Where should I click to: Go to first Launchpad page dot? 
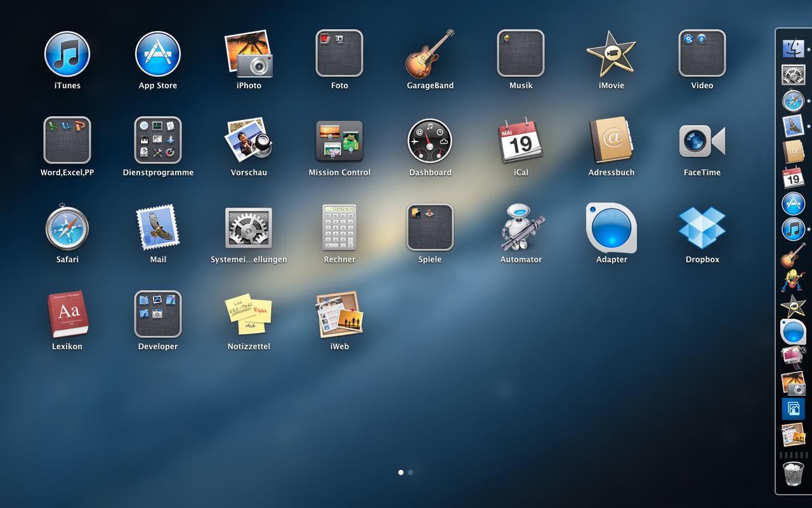[401, 472]
